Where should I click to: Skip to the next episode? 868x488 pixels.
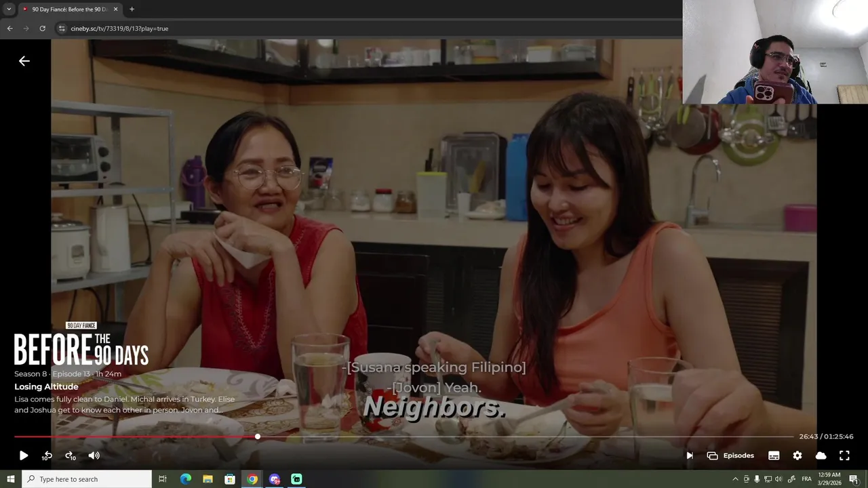point(690,455)
